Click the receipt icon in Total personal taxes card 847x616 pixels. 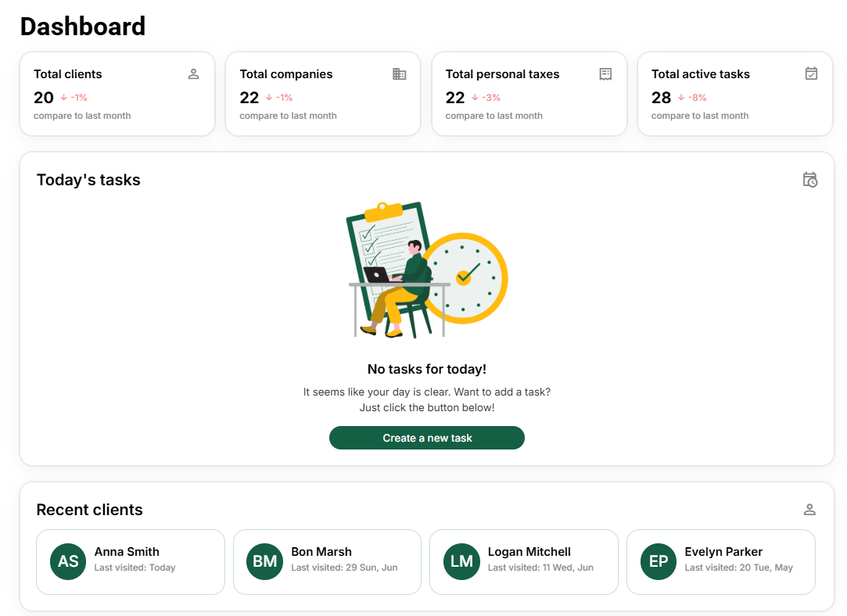[605, 74]
